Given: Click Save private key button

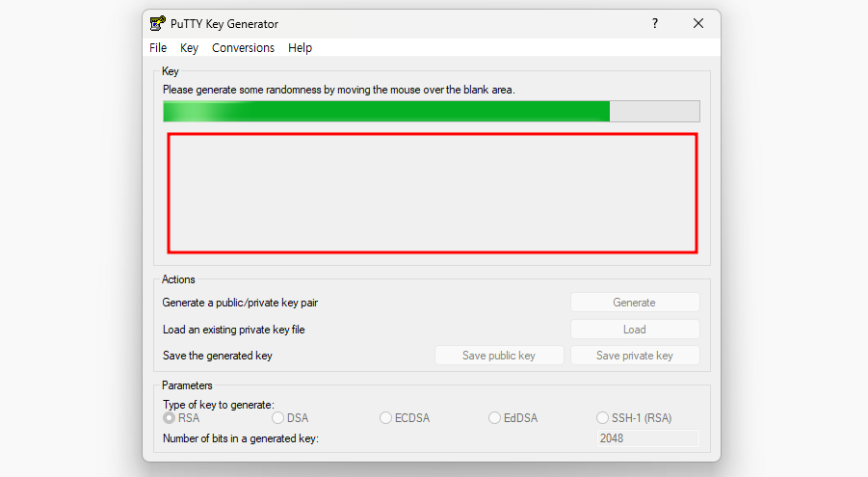Looking at the screenshot, I should [x=635, y=356].
